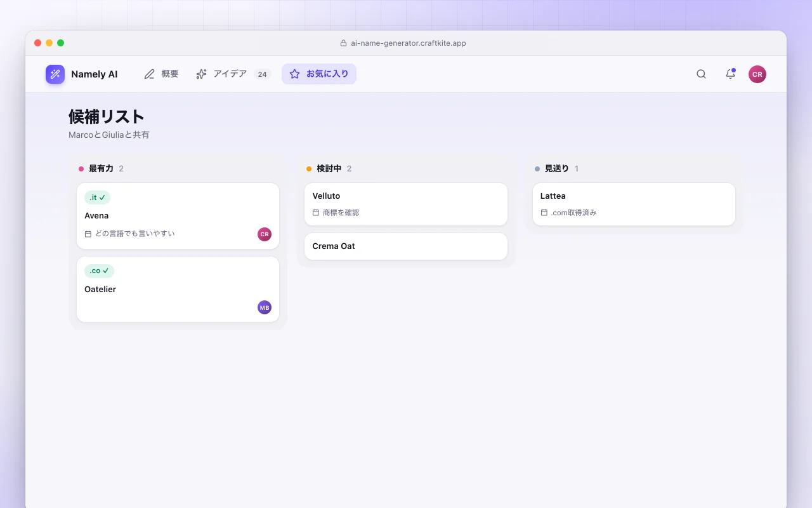The height and width of the screenshot is (508, 812).
Task: Open the 概要 tab
Action: click(x=162, y=74)
